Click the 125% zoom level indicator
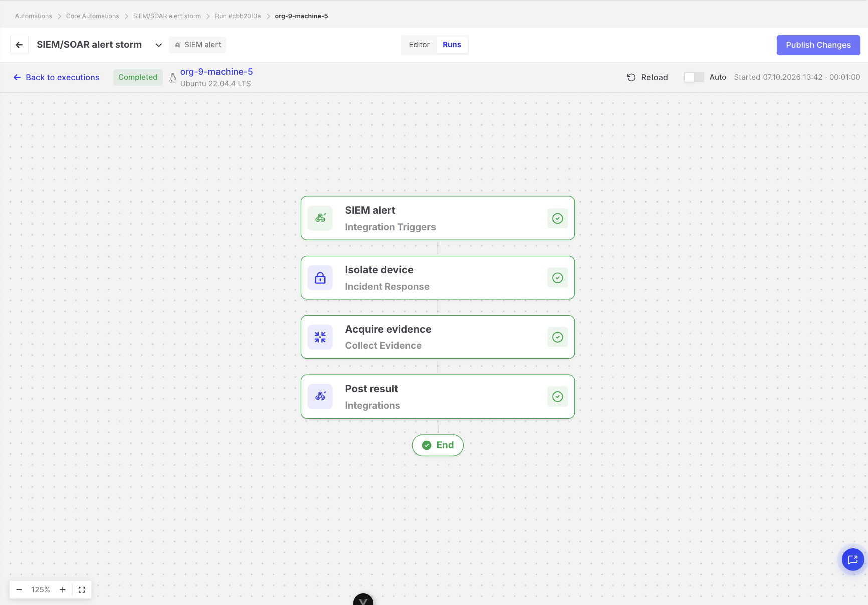 click(41, 590)
